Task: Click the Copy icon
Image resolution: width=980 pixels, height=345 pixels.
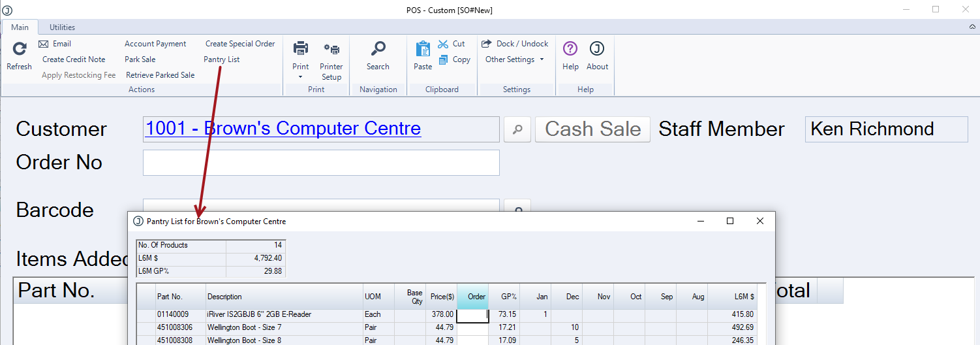Action: coord(443,59)
